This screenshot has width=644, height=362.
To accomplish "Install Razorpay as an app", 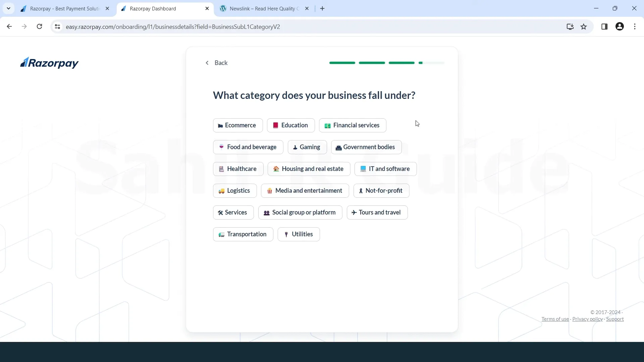I will (x=570, y=26).
